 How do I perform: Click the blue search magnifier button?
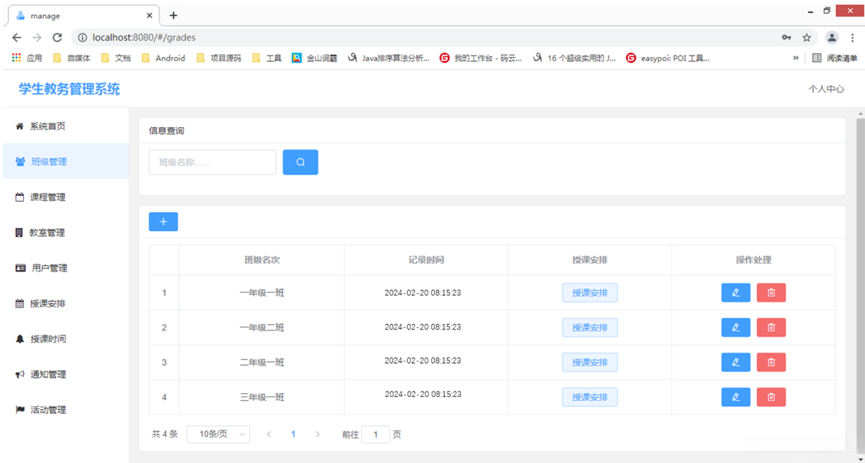point(300,162)
